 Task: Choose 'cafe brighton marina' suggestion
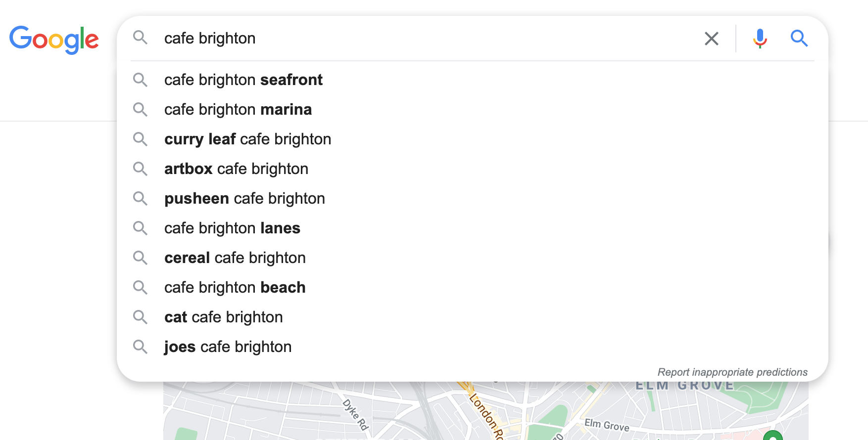tap(238, 110)
